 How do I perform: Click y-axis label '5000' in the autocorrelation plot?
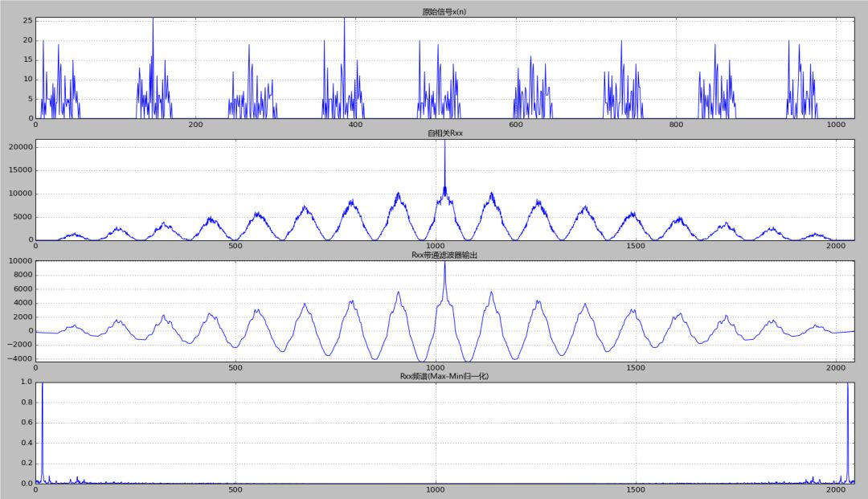click(23, 217)
